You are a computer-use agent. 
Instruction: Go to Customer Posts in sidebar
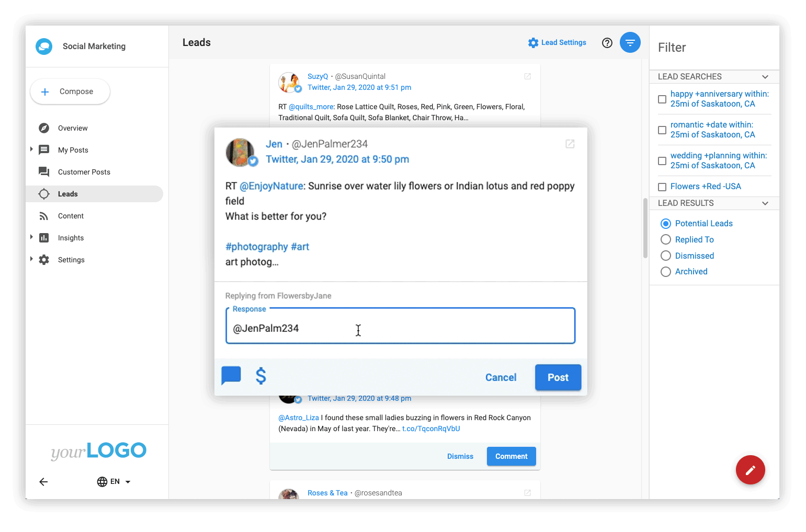pyautogui.click(x=84, y=172)
